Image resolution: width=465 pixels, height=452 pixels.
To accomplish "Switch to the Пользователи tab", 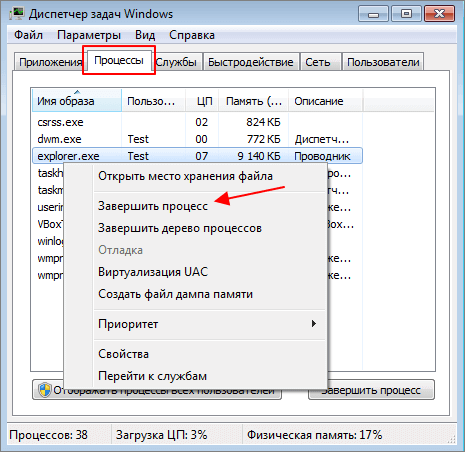I will pos(383,62).
